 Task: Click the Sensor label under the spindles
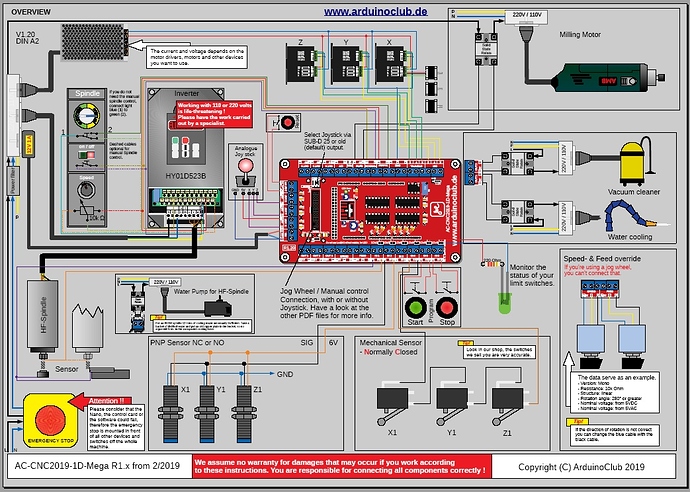tap(66, 369)
